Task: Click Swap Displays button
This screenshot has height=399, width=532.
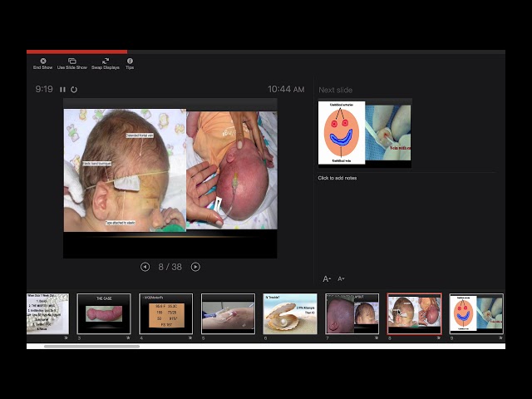Action: (106, 63)
